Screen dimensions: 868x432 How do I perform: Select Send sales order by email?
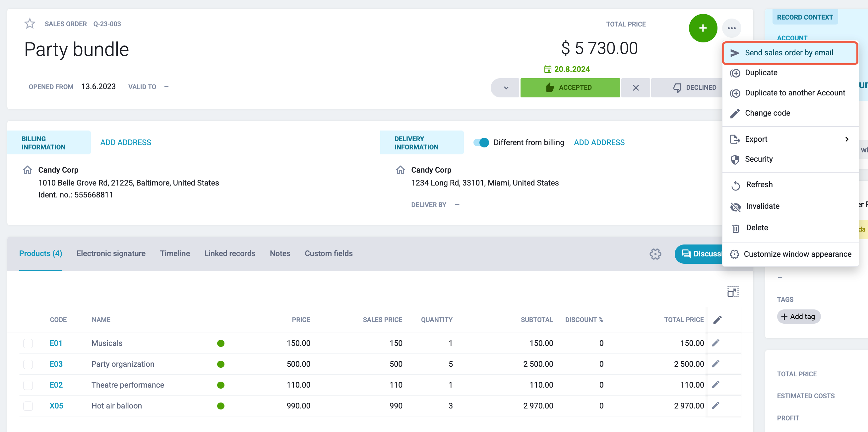(790, 53)
